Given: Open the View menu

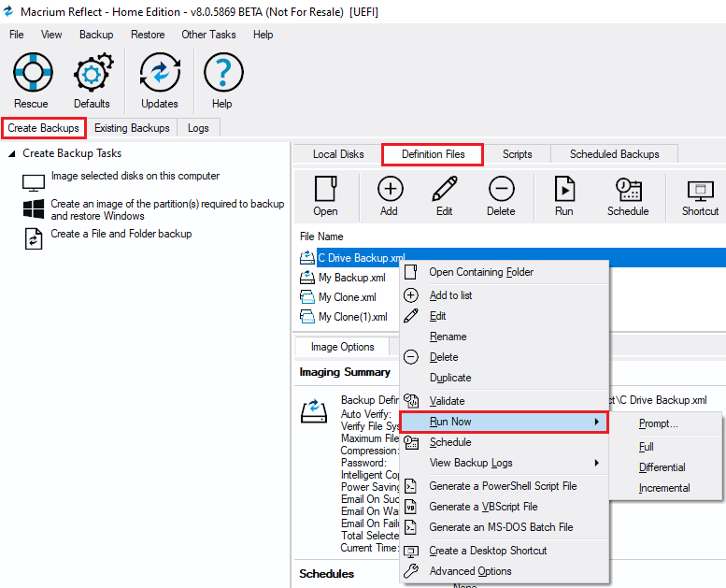Looking at the screenshot, I should [x=51, y=35].
